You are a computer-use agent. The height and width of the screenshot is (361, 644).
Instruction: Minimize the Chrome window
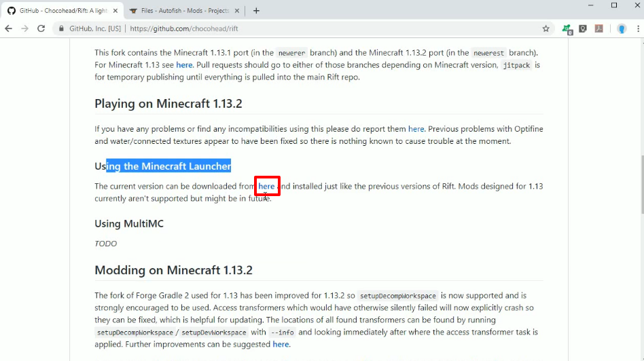coord(590,5)
